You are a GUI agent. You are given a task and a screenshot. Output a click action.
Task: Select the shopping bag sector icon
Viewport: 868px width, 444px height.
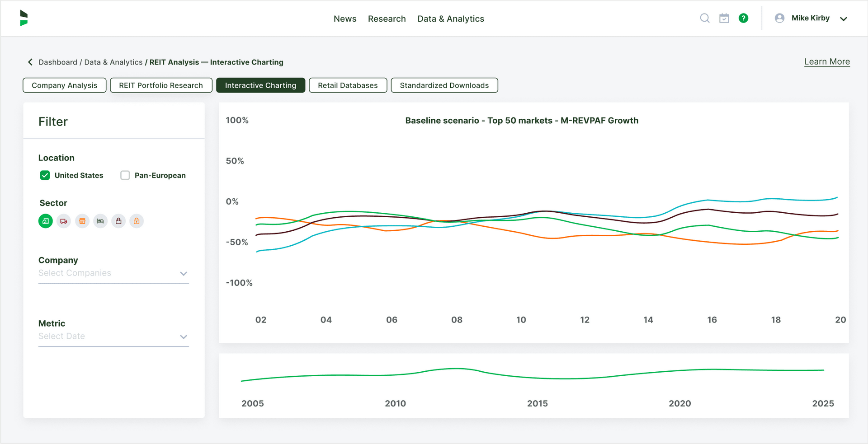(x=118, y=221)
